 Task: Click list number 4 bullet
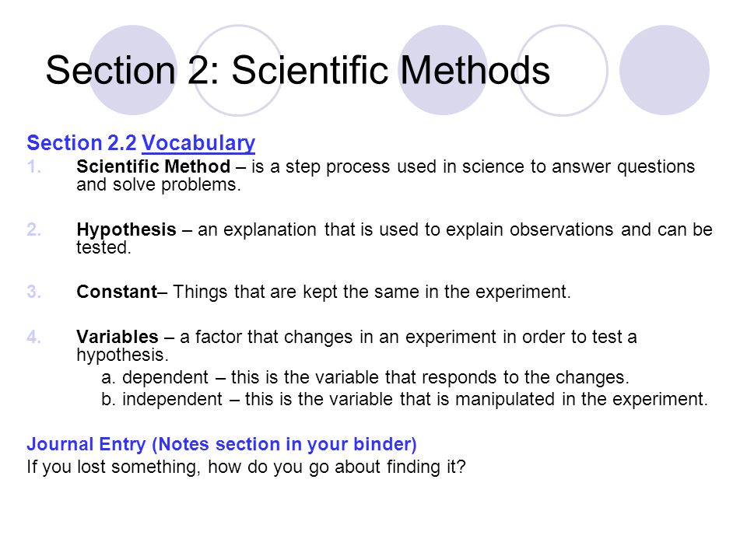[x=33, y=337]
